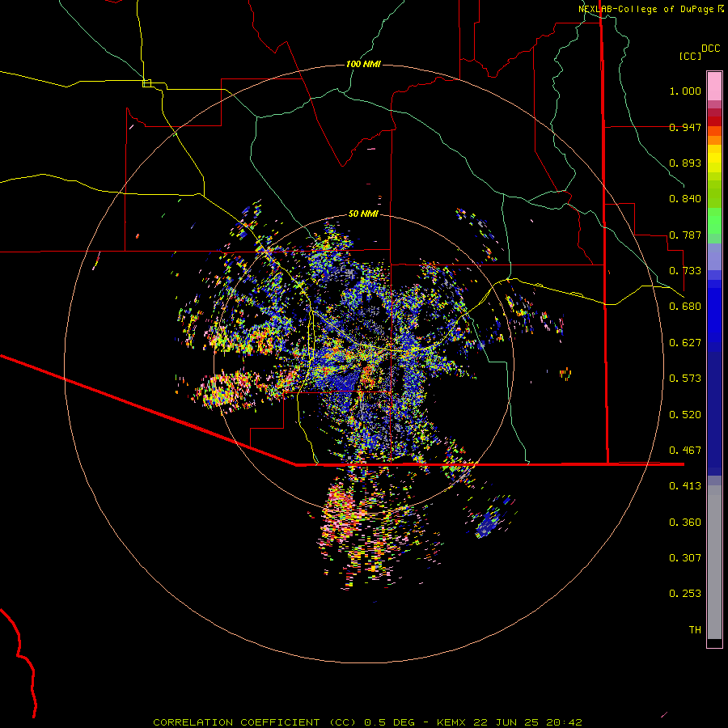
Task: Click the DCC [CC] legend title
Action: (700, 52)
